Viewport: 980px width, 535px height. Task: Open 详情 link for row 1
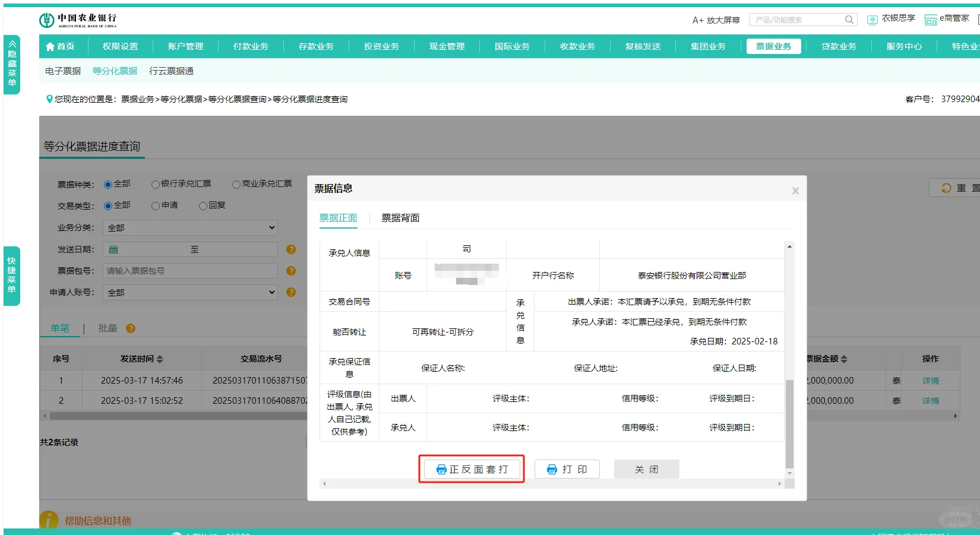[931, 381]
